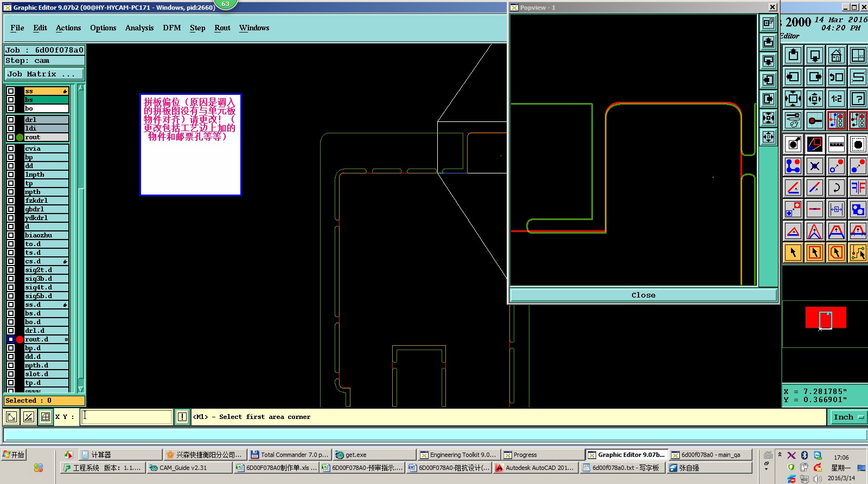868x484 pixels.
Task: Click the 开始 Start button
Action: (14, 455)
